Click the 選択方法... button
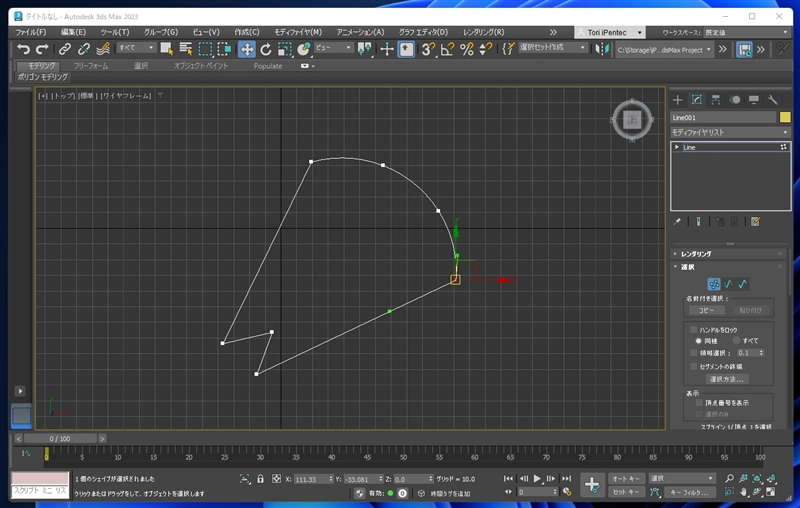 point(727,379)
